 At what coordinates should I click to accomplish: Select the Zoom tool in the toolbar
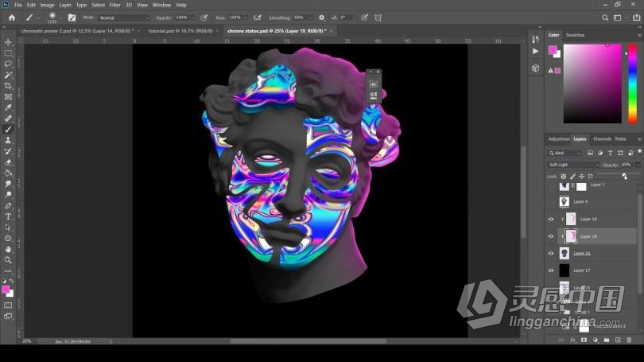coord(8,259)
